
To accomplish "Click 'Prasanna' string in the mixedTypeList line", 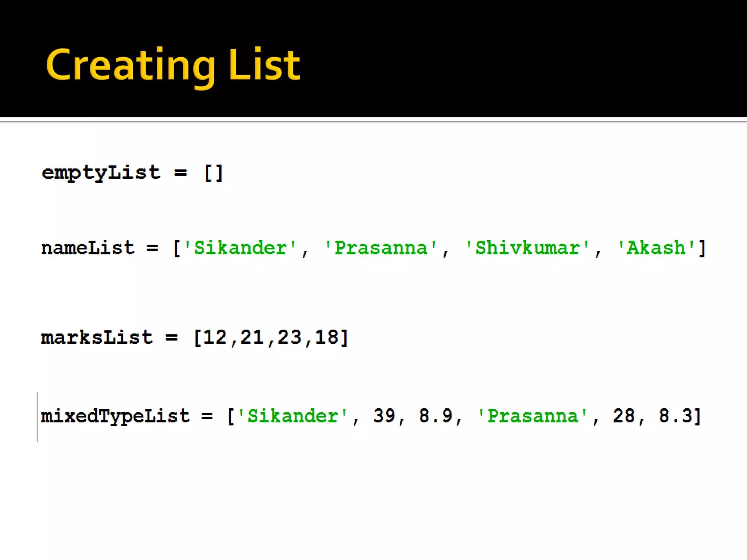I will 533,416.
